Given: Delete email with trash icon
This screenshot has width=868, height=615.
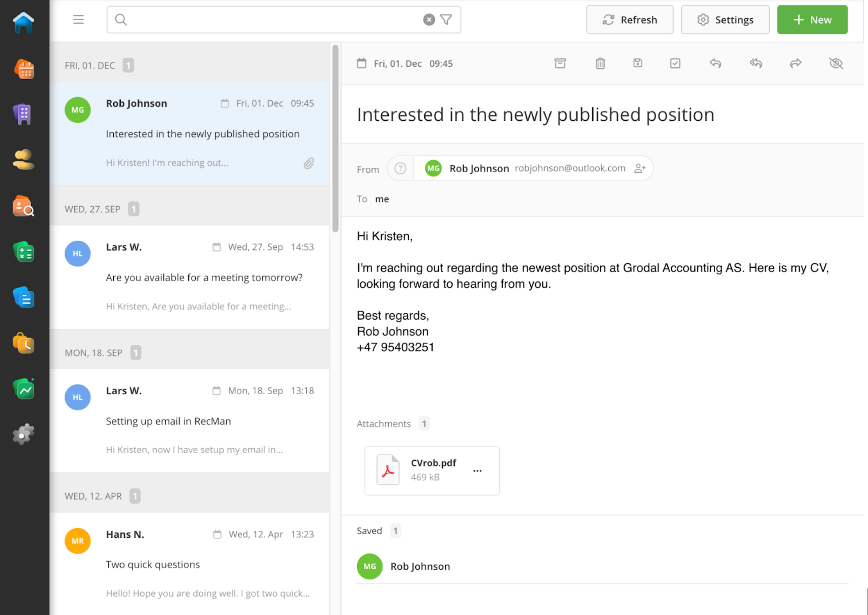Looking at the screenshot, I should 600,63.
